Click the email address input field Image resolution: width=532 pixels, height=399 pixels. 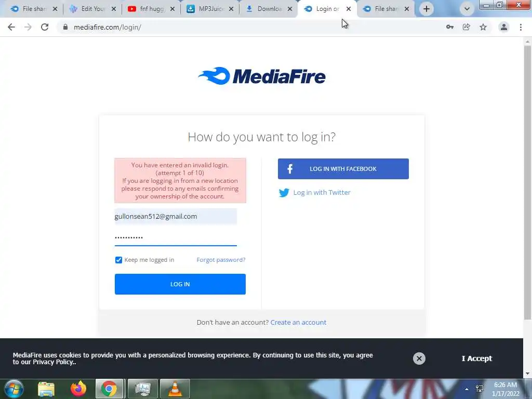click(176, 217)
